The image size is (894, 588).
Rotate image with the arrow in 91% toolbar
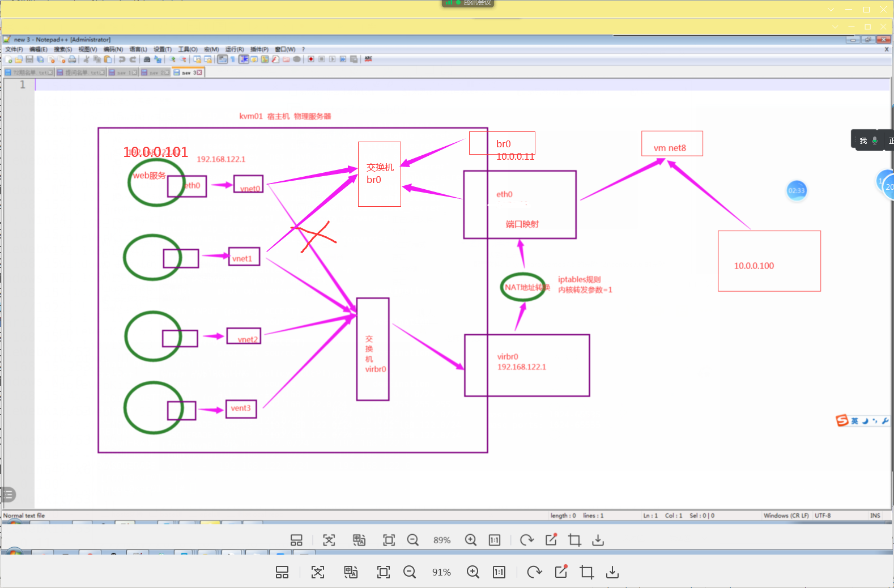tap(534, 572)
